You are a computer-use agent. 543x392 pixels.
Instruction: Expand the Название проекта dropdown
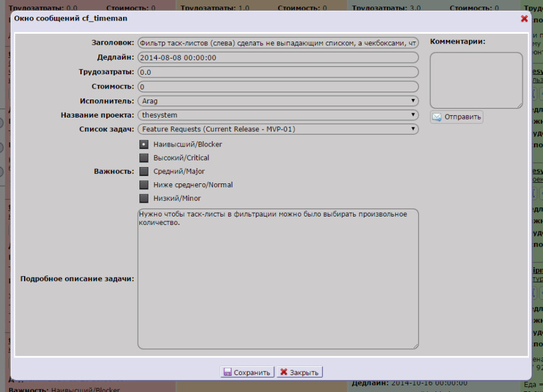coord(278,115)
